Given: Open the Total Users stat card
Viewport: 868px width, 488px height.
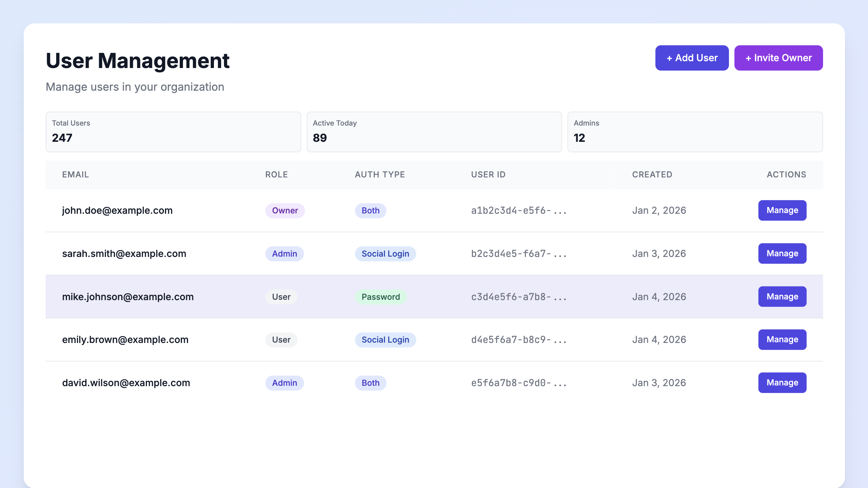Looking at the screenshot, I should 173,132.
